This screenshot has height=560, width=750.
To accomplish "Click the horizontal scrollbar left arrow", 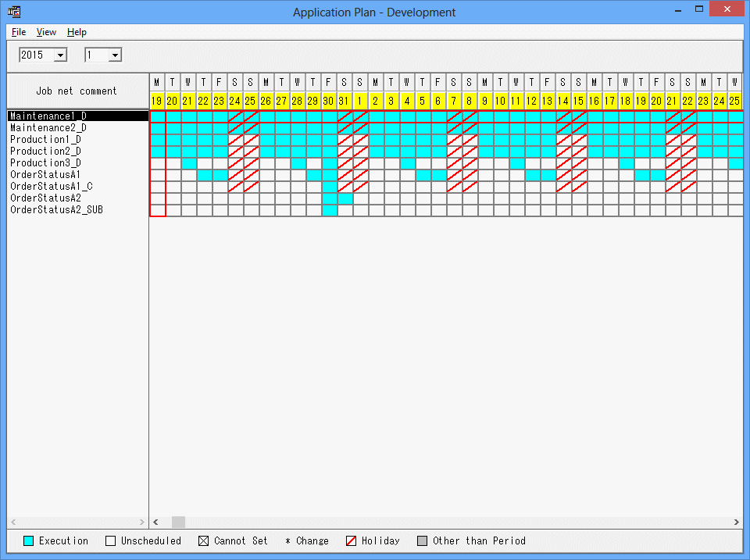I will 156,522.
